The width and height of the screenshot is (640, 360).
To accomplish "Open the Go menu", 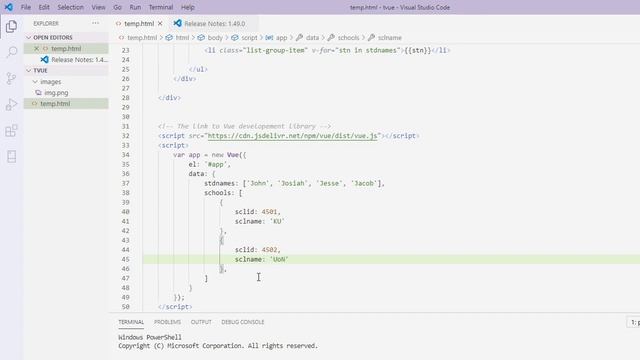I will pyautogui.click(x=118, y=7).
